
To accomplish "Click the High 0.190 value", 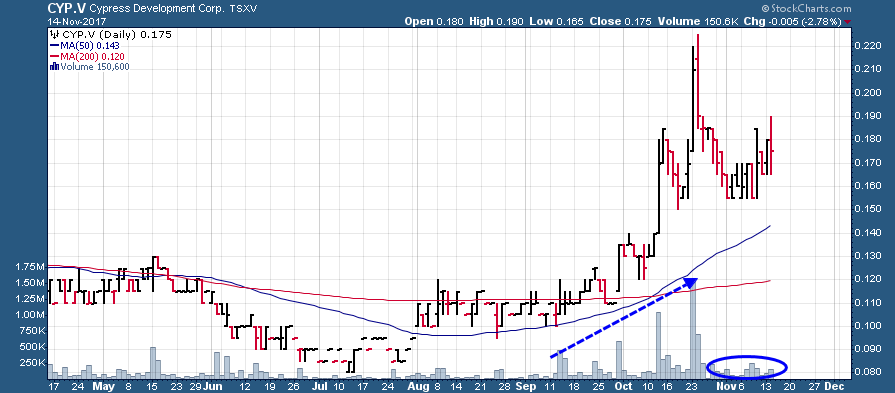I will (496, 22).
